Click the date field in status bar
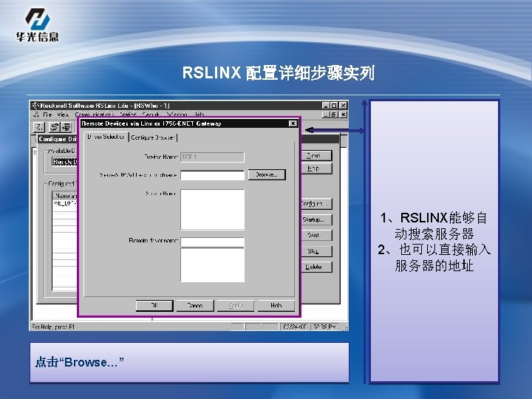The height and width of the screenshot is (399, 532). (x=295, y=327)
